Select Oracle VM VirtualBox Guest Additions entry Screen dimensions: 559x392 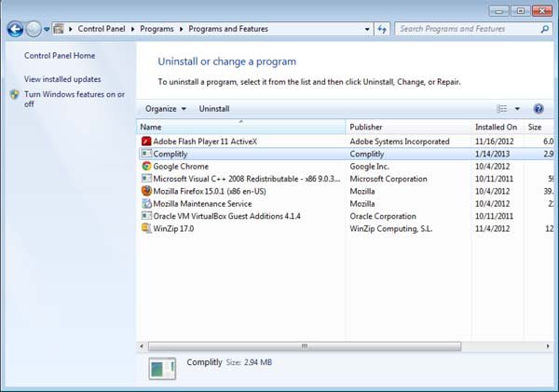tap(226, 216)
